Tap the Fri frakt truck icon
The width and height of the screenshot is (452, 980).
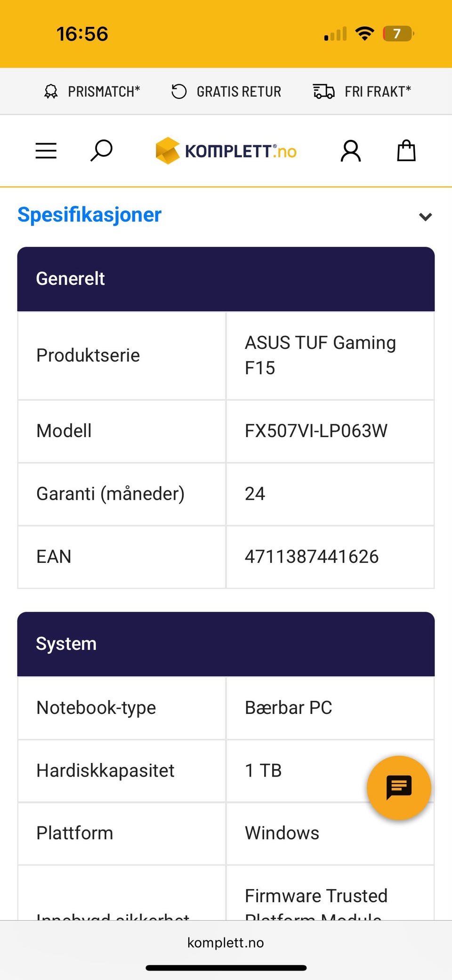click(x=324, y=91)
